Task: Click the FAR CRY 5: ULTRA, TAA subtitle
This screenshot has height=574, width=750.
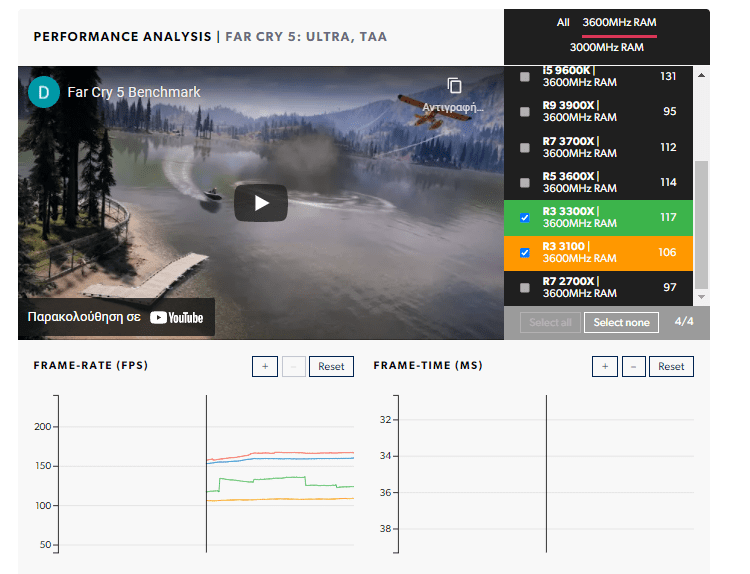Action: coord(306,37)
